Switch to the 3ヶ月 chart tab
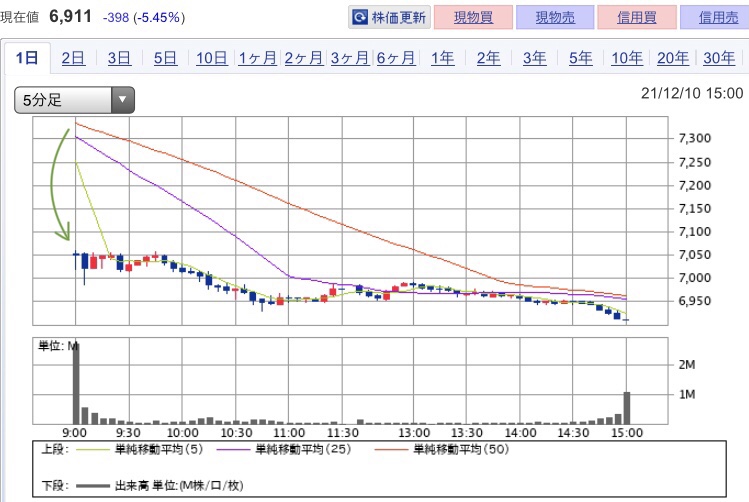 (x=350, y=58)
